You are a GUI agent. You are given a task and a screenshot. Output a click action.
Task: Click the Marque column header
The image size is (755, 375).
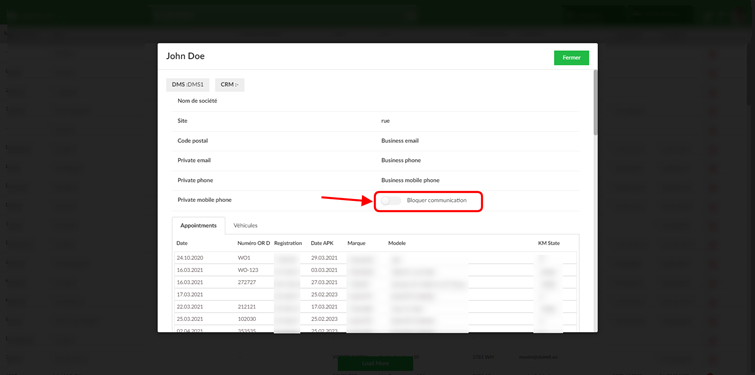(x=357, y=243)
